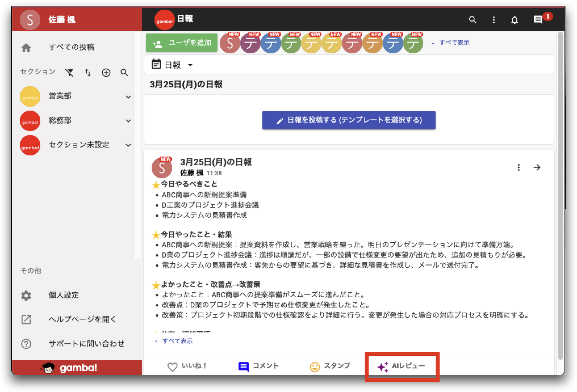This screenshot has height=392, width=577.
Task: Search sections with magnifier icon
Action: 124,73
